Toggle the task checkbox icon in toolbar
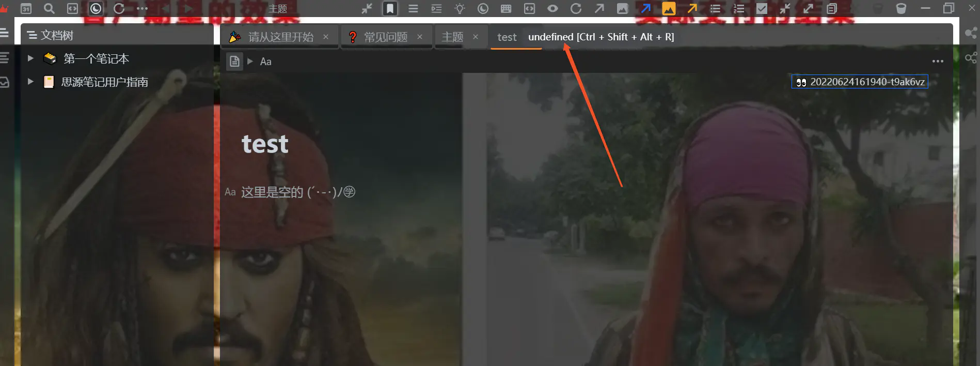 point(762,8)
